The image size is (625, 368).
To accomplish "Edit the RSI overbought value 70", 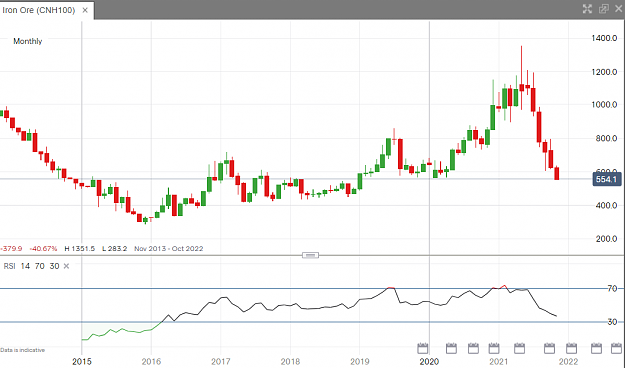I will coord(39,266).
